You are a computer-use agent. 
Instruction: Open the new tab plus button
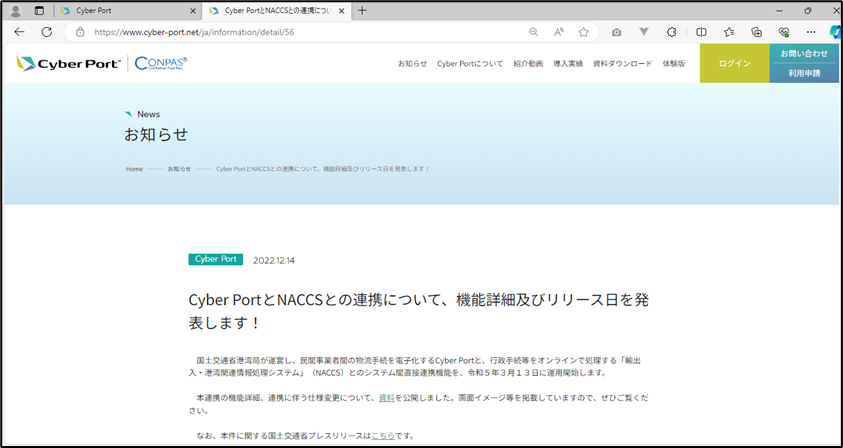(362, 10)
